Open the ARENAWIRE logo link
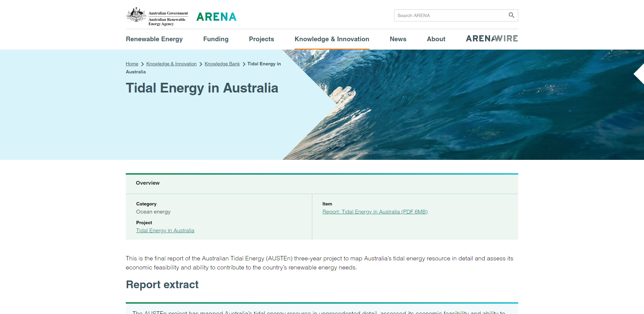644x314 pixels. click(492, 39)
